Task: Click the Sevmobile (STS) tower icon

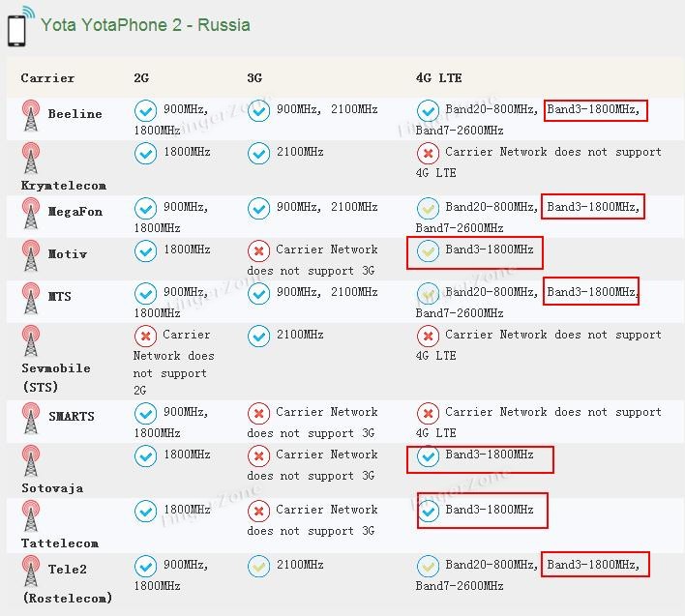Action: 31,341
